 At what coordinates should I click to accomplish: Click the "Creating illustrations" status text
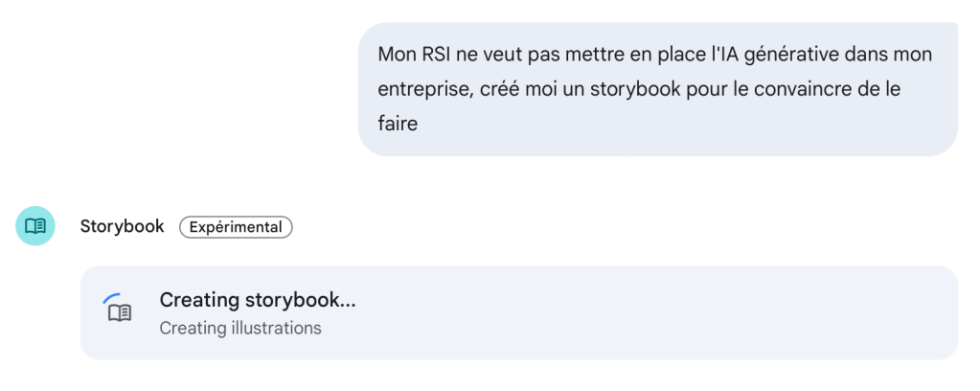pos(239,328)
